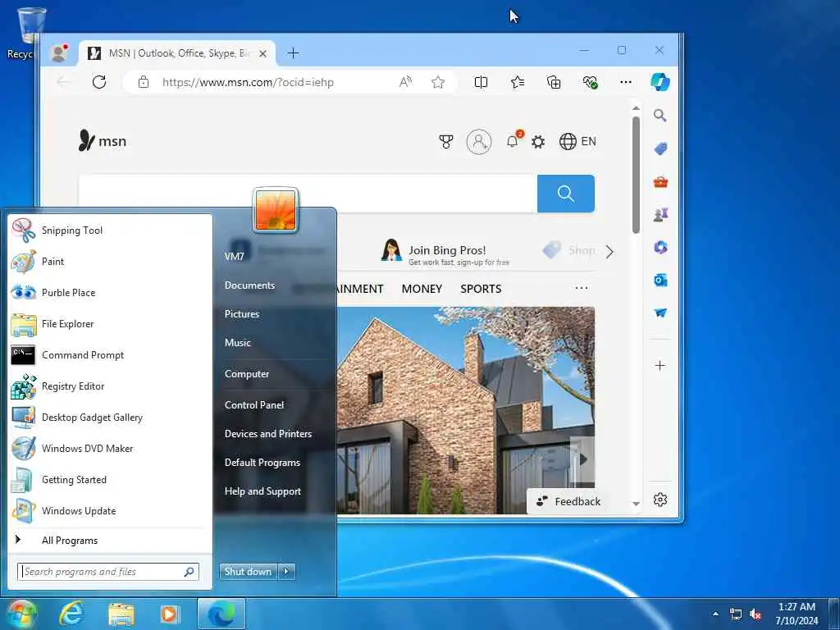The height and width of the screenshot is (630, 840).
Task: Launch Command Prompt
Action: tap(110, 354)
